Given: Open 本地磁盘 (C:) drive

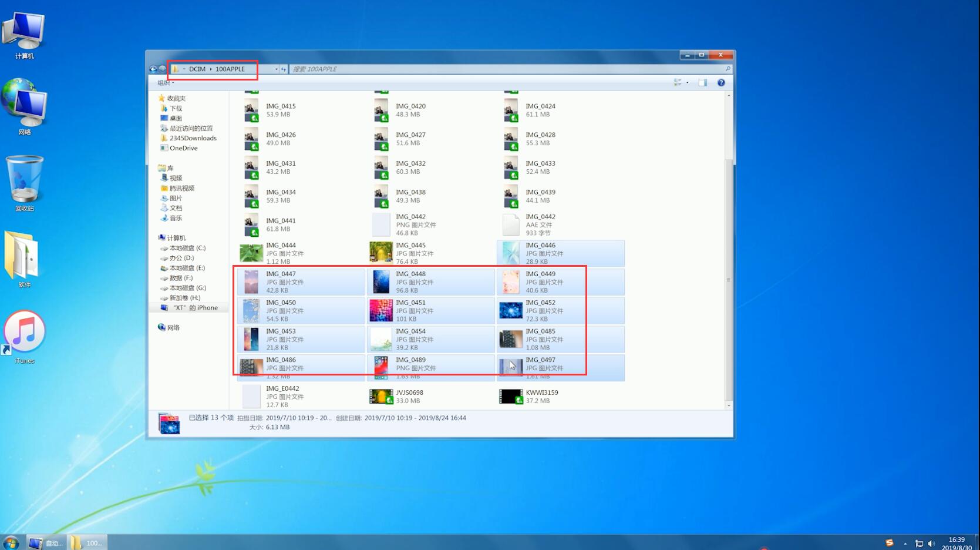Looking at the screenshot, I should click(183, 248).
